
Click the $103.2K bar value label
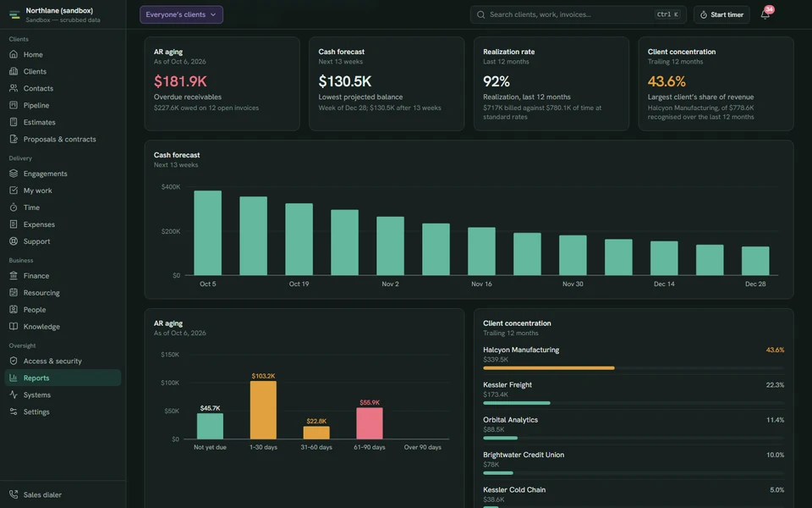coord(263,376)
